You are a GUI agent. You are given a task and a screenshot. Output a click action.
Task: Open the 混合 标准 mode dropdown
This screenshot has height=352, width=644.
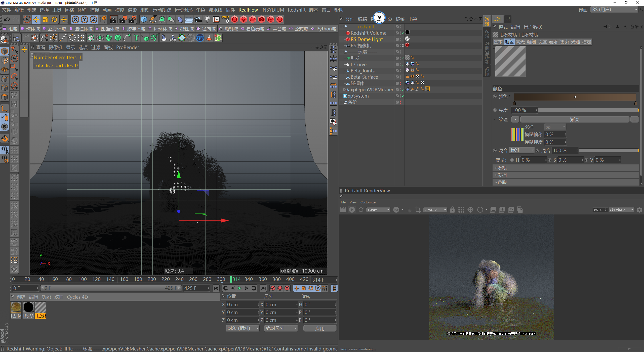coord(522,150)
